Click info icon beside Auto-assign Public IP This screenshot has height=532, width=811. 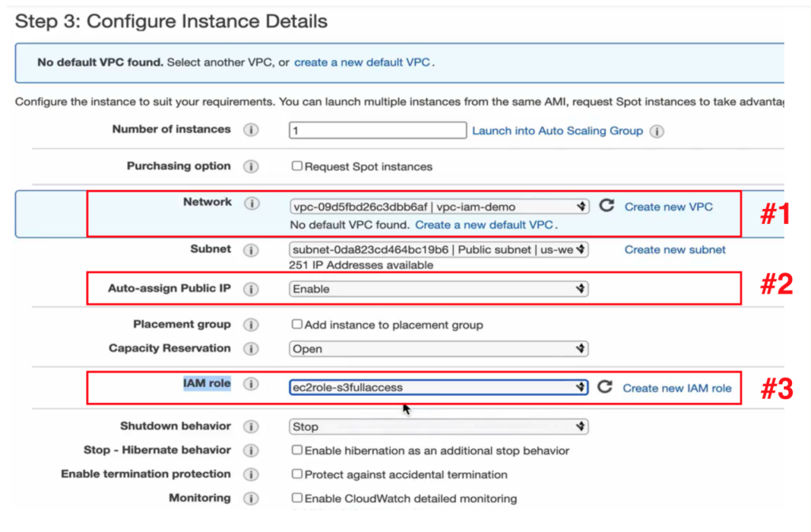click(251, 289)
